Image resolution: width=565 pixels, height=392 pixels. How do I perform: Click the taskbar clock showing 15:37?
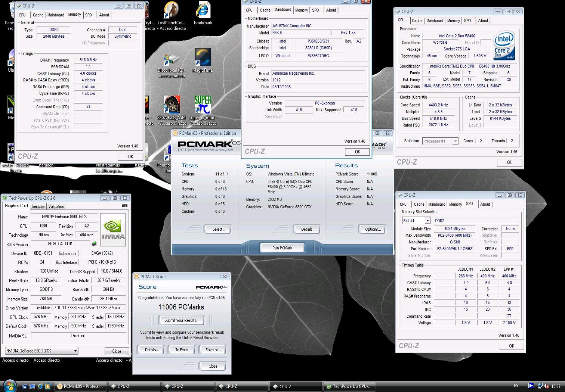556,386
